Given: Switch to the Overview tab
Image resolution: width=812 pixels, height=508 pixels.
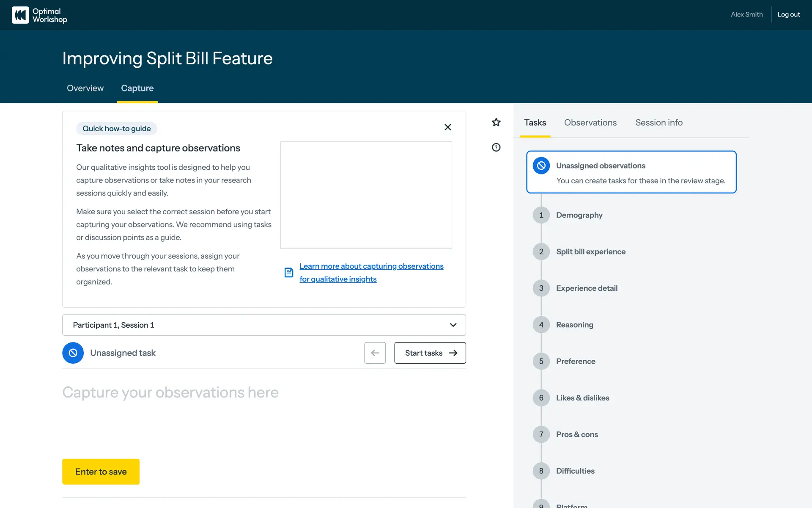Looking at the screenshot, I should (x=85, y=88).
